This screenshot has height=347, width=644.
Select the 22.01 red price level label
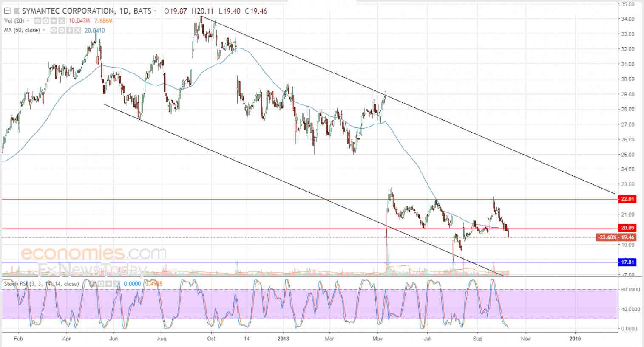tap(627, 199)
